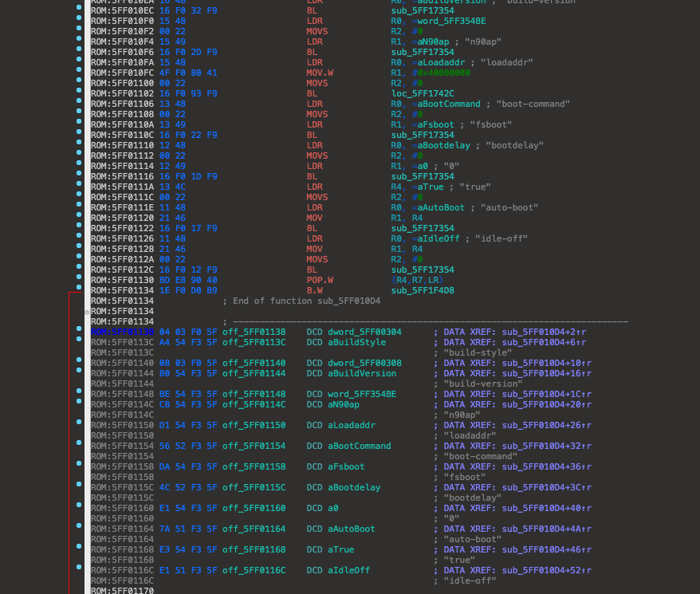Select aAutoBoot operand in DCD entry

pyautogui.click(x=352, y=529)
